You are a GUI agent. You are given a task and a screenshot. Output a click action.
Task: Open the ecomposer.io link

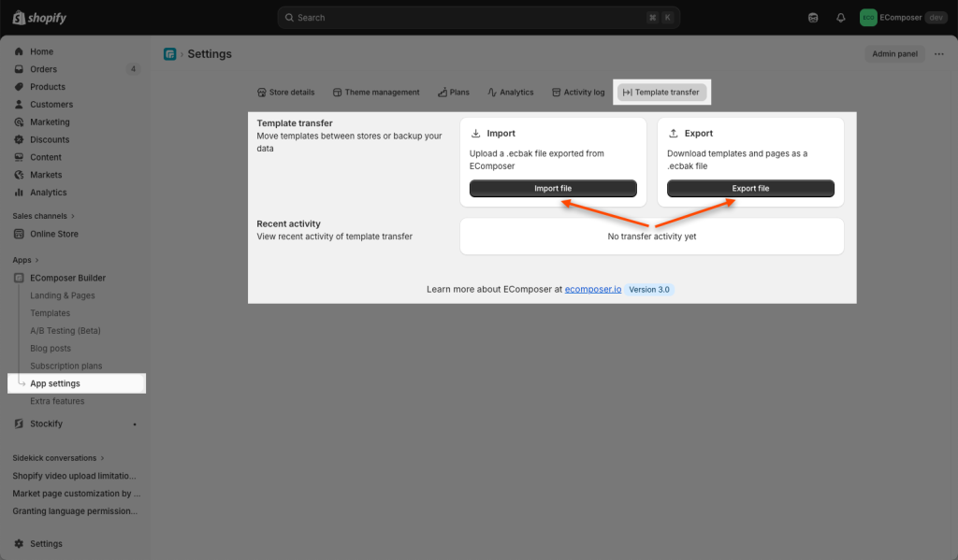coord(592,290)
